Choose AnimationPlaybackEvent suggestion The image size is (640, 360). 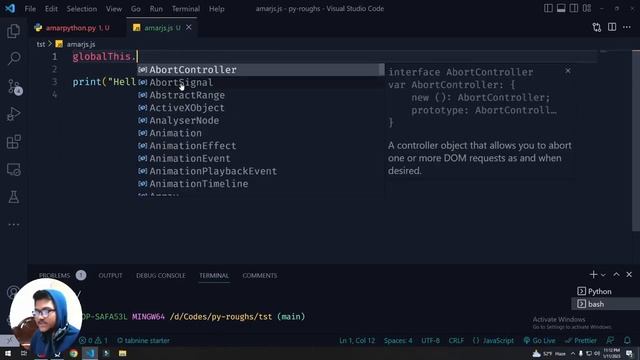coord(260,171)
